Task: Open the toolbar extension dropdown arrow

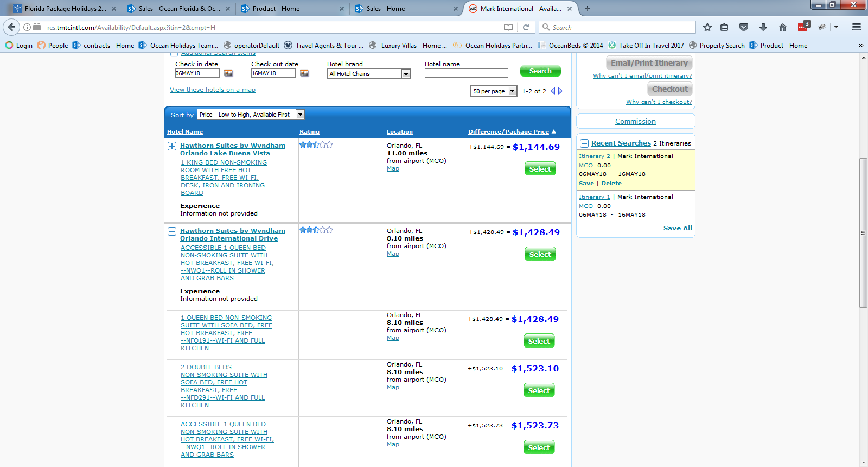Action: coord(836,27)
